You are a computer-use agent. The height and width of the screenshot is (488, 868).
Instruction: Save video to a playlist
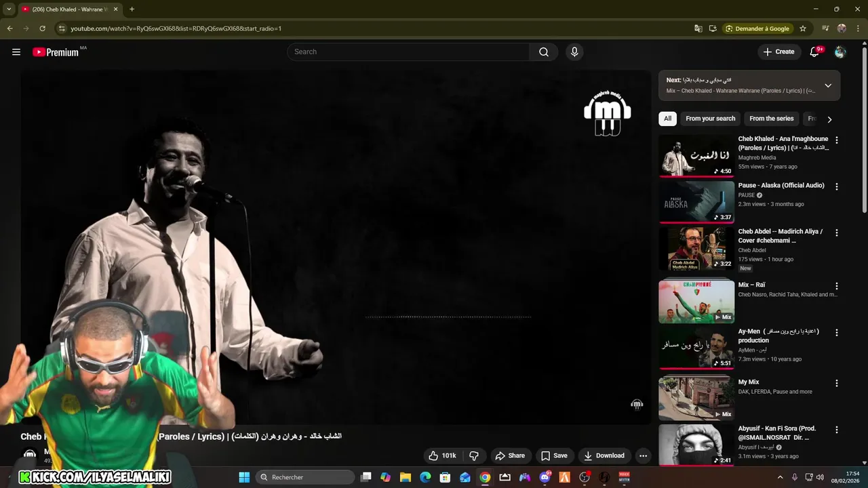(554, 455)
